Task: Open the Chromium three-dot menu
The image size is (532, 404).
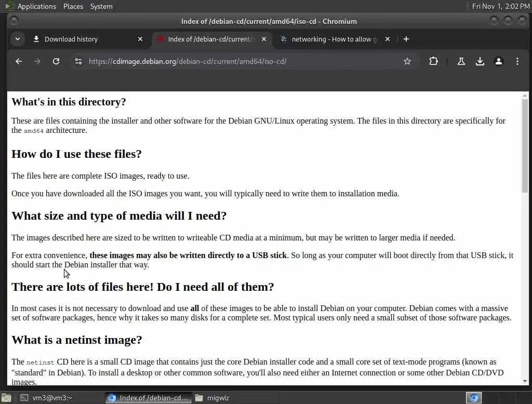Action: pos(517,61)
